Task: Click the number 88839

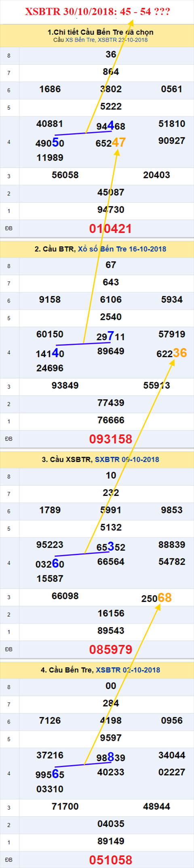Action: pos(172,545)
